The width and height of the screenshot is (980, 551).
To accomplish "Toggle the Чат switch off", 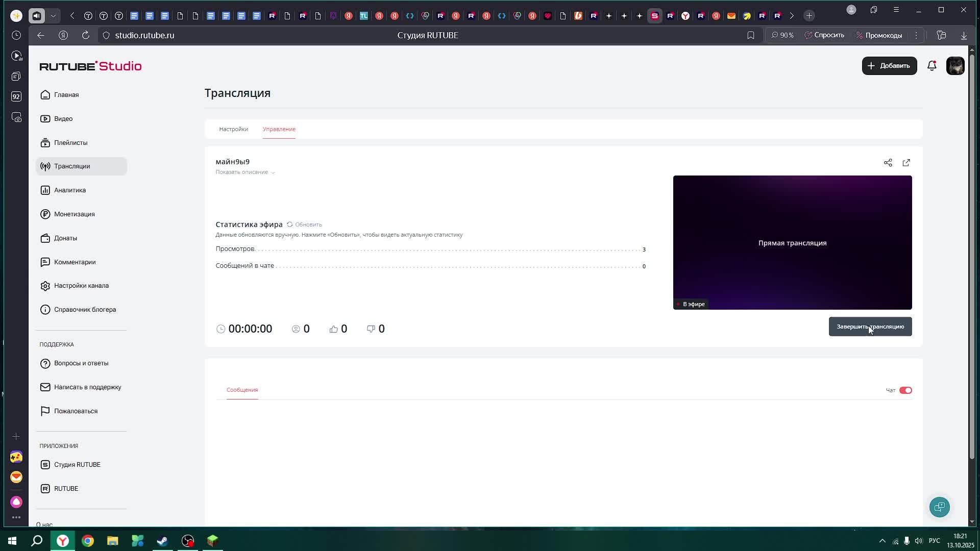I will tap(905, 390).
